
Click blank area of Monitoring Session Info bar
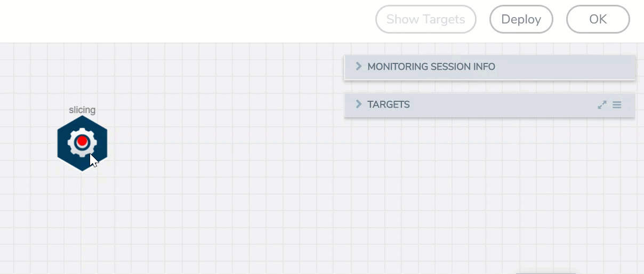(x=560, y=67)
